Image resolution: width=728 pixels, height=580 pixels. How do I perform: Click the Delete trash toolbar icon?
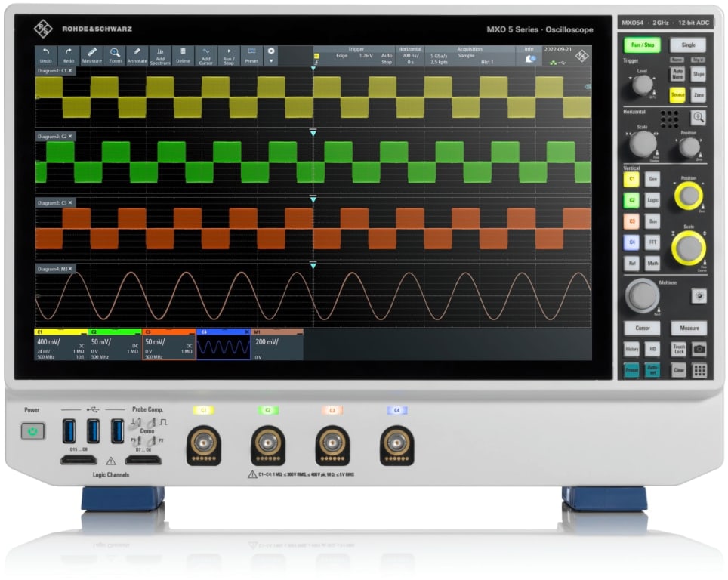pos(183,55)
